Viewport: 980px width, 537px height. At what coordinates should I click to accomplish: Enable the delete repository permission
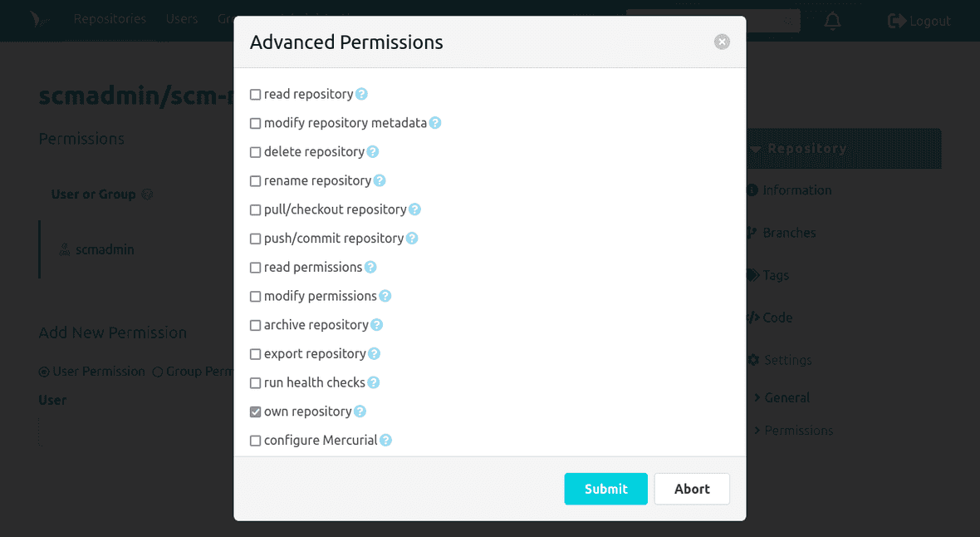point(255,151)
